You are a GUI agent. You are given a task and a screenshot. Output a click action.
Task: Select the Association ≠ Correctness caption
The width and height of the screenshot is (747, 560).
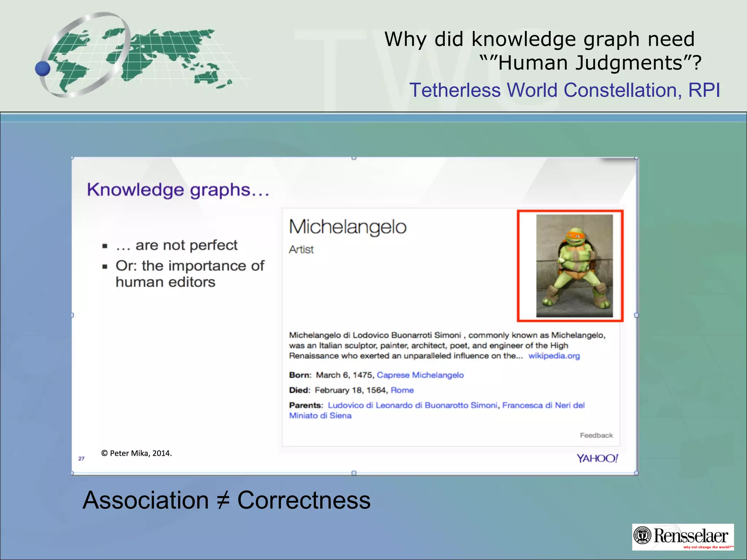(226, 500)
